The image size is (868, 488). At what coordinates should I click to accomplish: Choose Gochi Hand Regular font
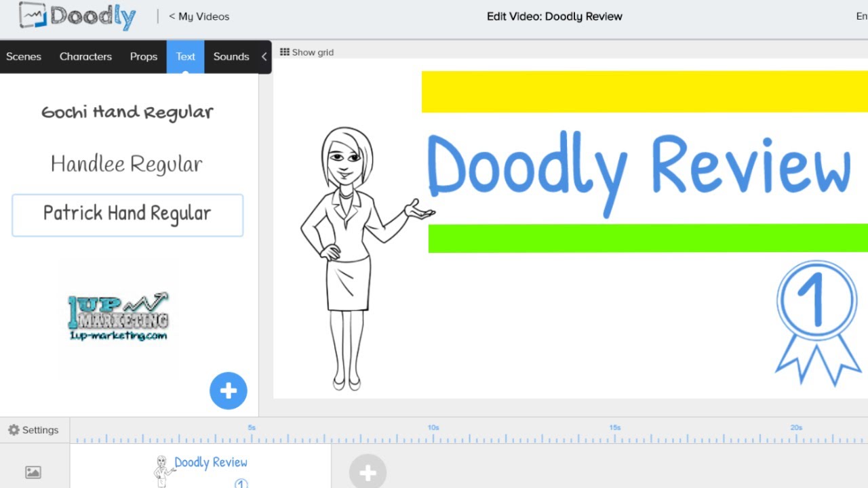(127, 113)
